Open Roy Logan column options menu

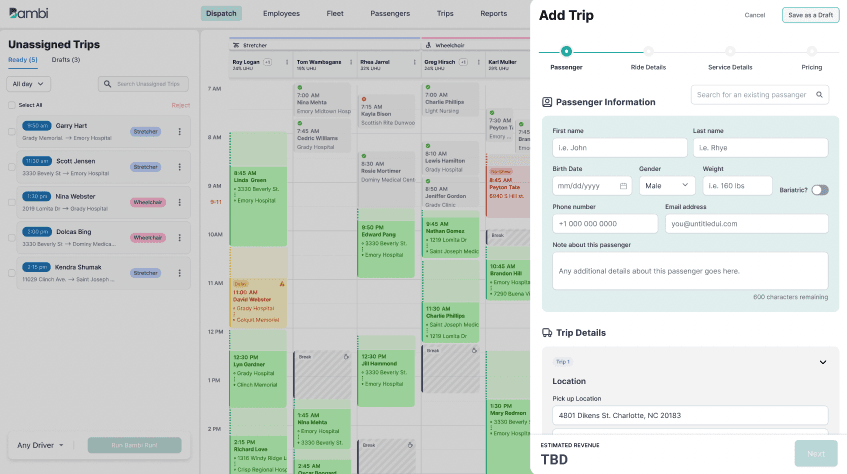[287, 62]
